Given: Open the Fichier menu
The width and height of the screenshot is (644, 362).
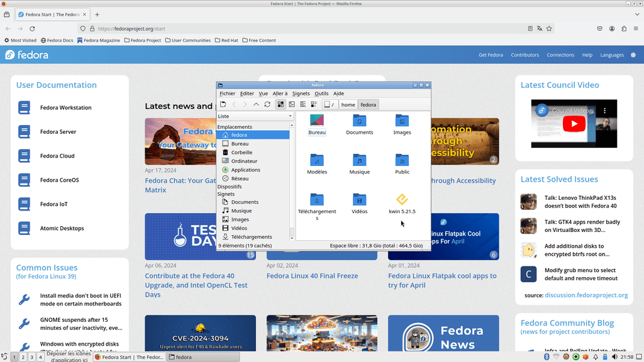Looking at the screenshot, I should (227, 94).
